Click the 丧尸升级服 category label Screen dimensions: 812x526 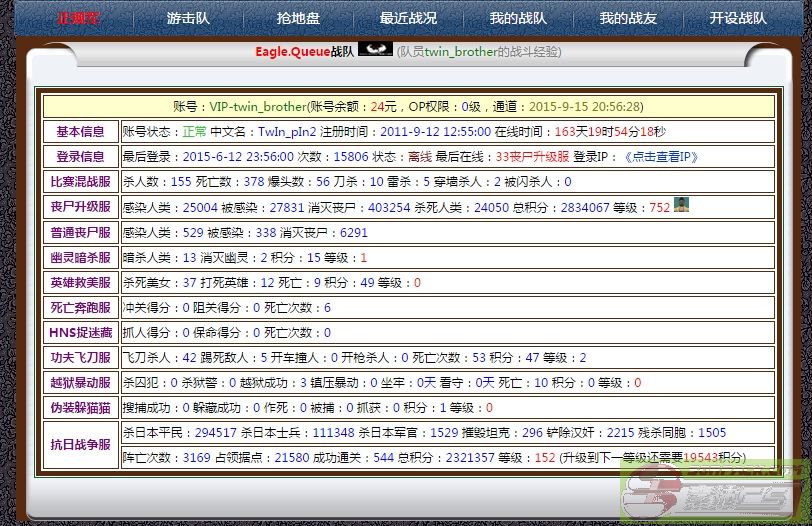coord(80,207)
